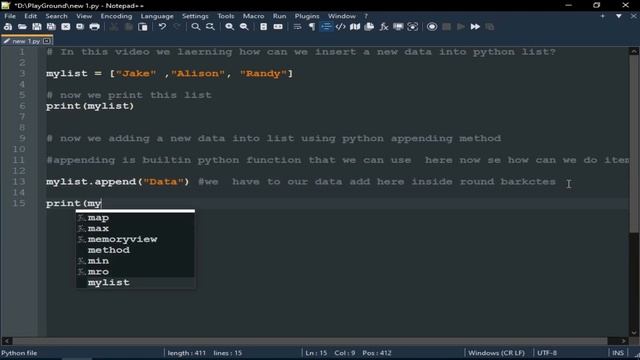Open the Settings menu
Image resolution: width=640 pixels, height=360 pixels.
[195, 16]
